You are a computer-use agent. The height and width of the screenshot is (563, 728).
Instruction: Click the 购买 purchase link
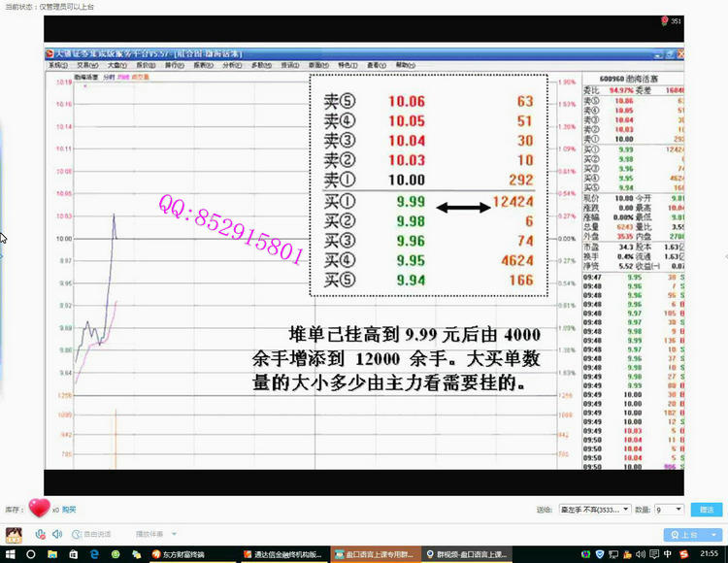(x=70, y=509)
